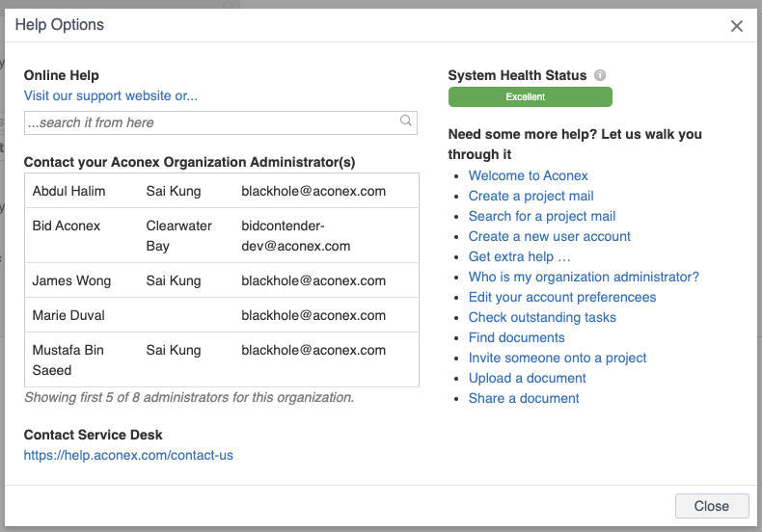Viewport: 762px width, 532px height.
Task: Open the 'Visit our support website' link
Action: click(111, 95)
